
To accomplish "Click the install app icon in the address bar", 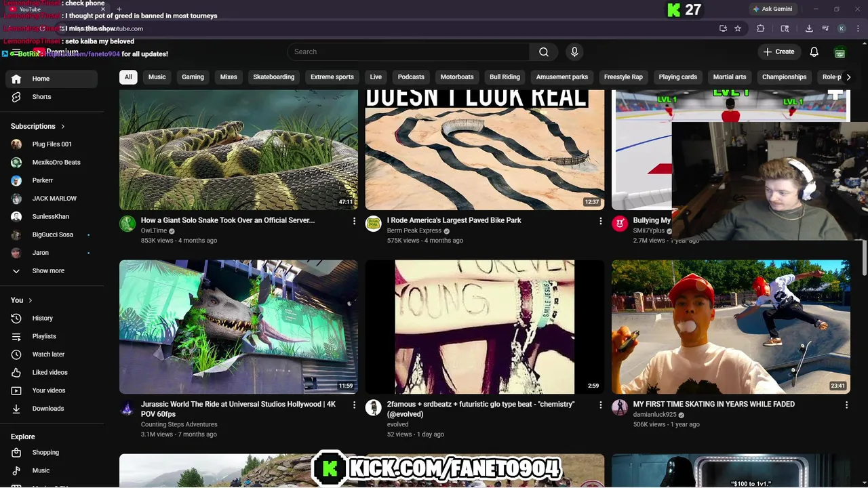I will (x=723, y=28).
